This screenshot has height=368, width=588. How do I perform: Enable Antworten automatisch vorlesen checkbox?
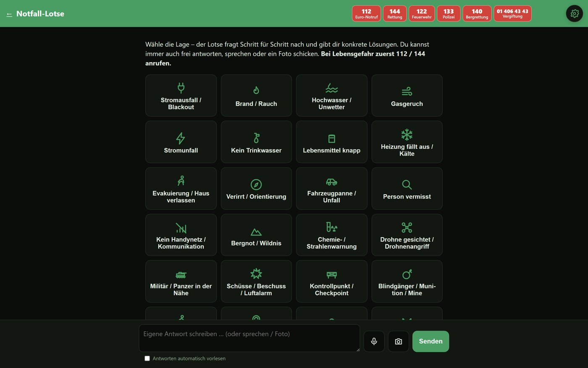[147, 358]
